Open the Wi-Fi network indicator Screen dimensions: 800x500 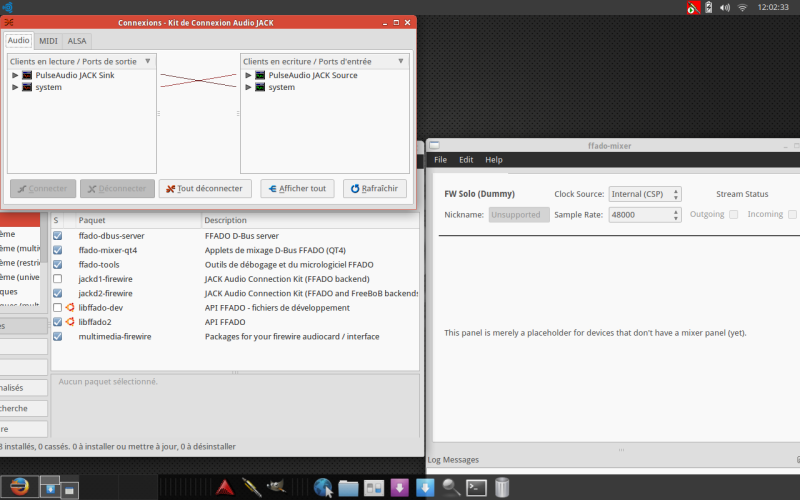click(742, 8)
